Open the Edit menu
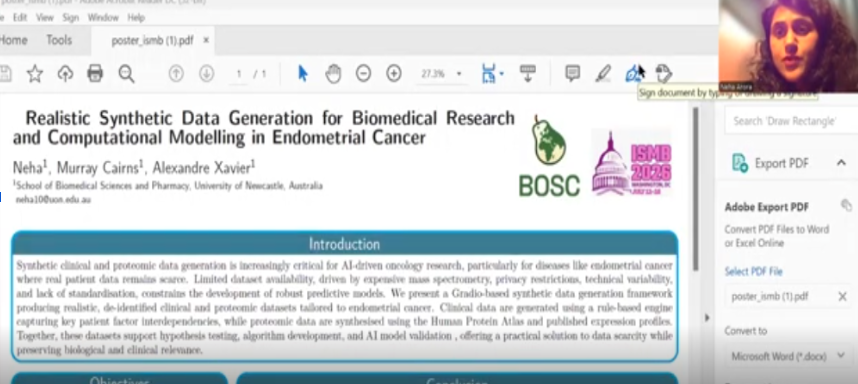The height and width of the screenshot is (384, 858). click(x=20, y=18)
